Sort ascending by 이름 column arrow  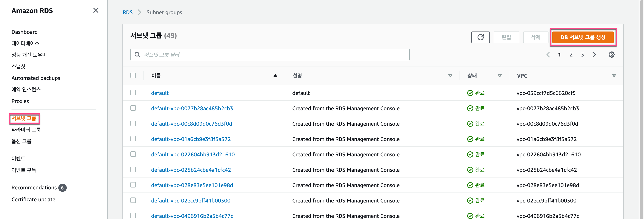point(275,75)
